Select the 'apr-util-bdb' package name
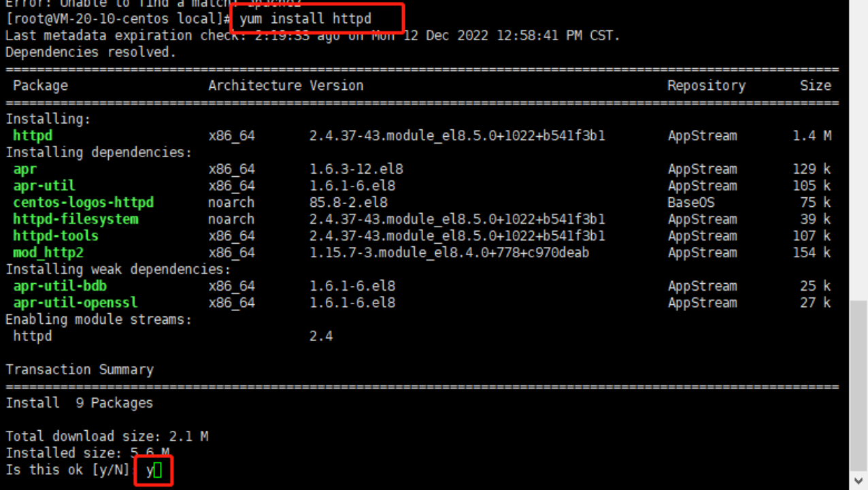Image resolution: width=868 pixels, height=490 pixels. (60, 287)
